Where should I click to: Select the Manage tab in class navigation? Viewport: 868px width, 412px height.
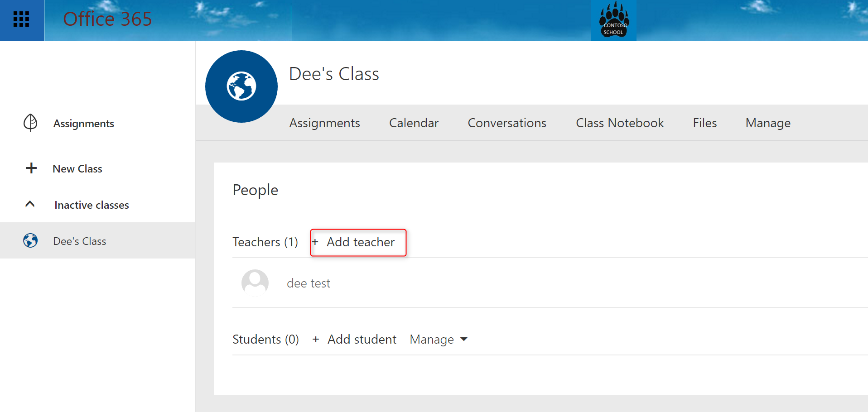click(x=768, y=123)
